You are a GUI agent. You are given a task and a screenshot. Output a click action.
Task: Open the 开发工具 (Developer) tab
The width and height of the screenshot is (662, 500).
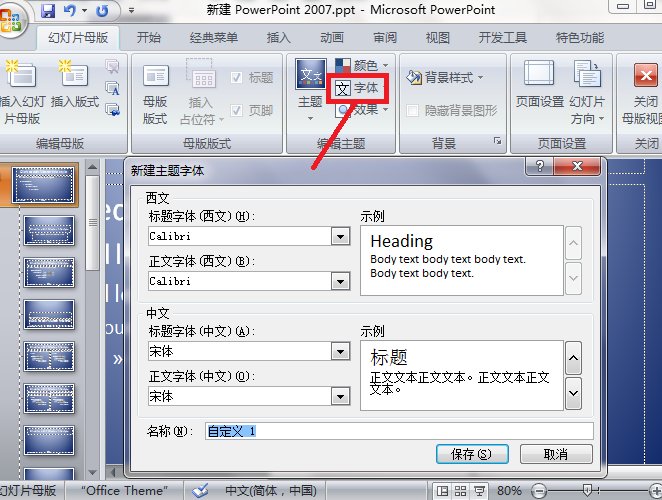(502, 38)
